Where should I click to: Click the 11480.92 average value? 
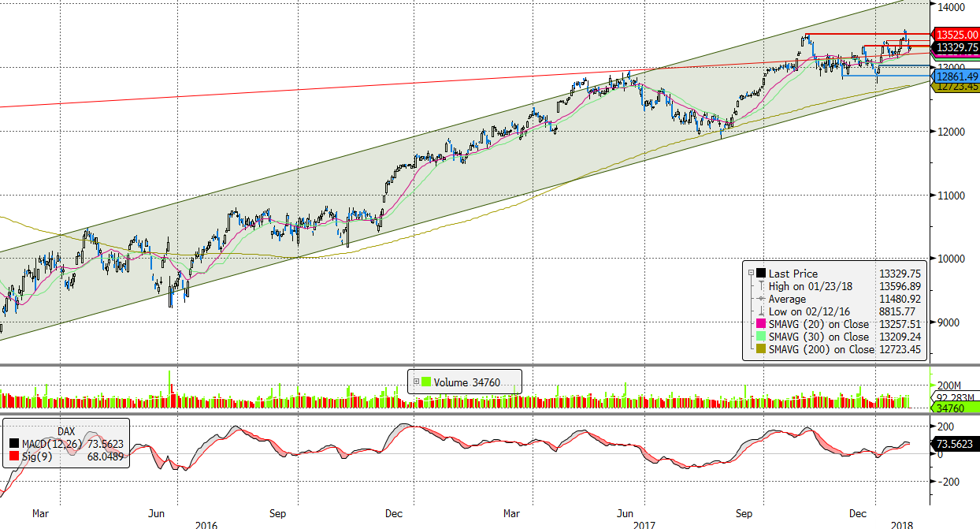pos(900,299)
